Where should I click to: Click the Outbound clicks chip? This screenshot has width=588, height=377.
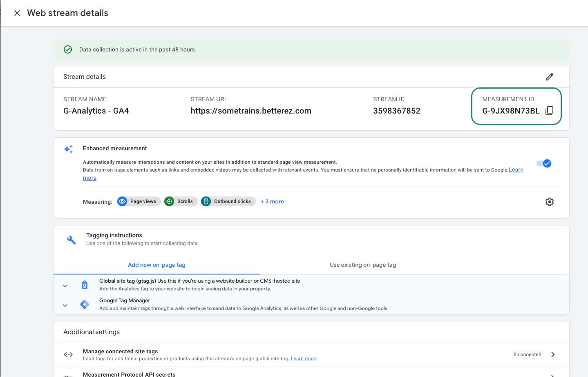(x=228, y=201)
